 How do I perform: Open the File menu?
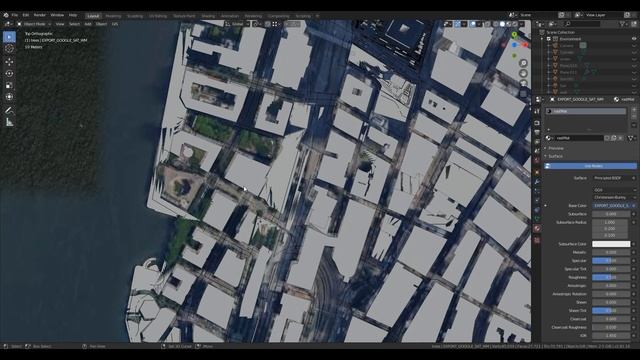pyautogui.click(x=15, y=15)
